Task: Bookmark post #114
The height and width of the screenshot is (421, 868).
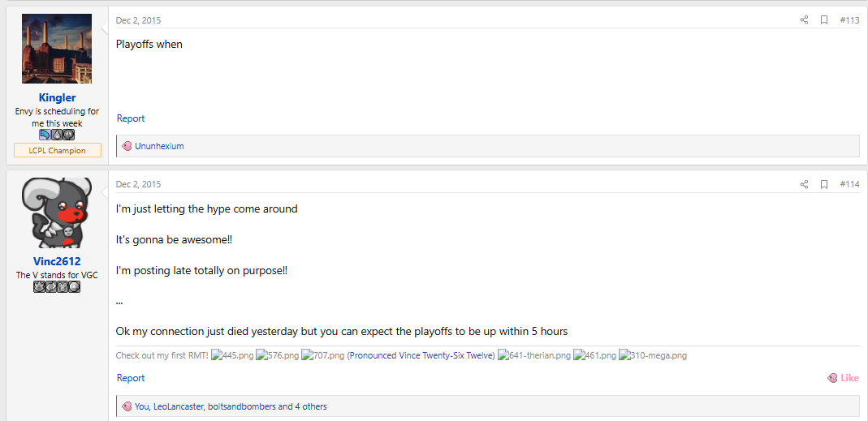Action: click(824, 185)
